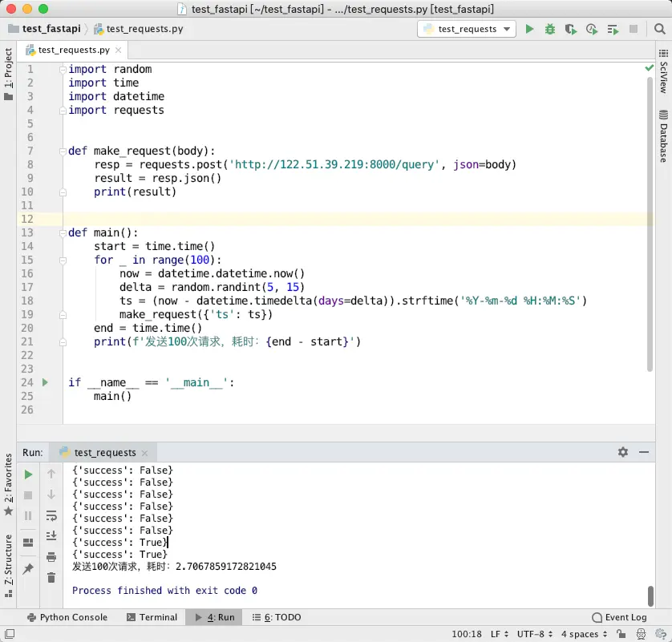
Task: Open Run panel settings gear
Action: (x=623, y=452)
